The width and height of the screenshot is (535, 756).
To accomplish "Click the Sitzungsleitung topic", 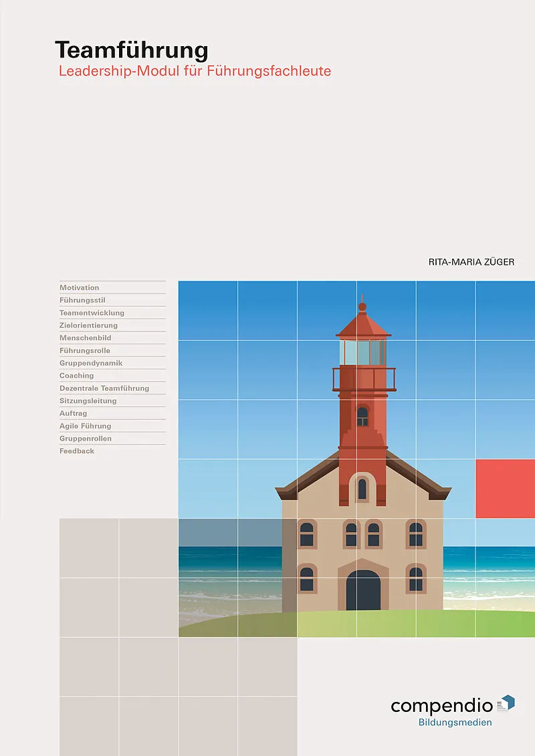I will (x=88, y=401).
